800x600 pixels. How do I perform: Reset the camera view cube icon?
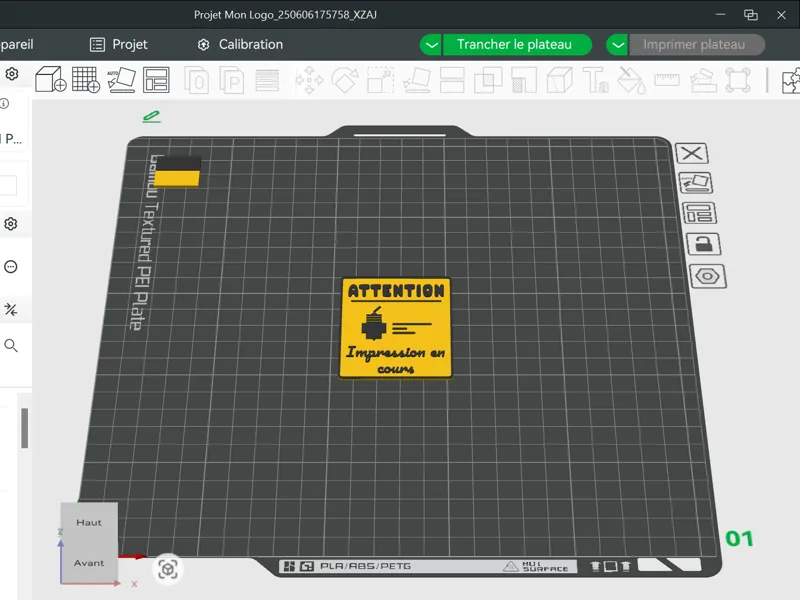(168, 569)
